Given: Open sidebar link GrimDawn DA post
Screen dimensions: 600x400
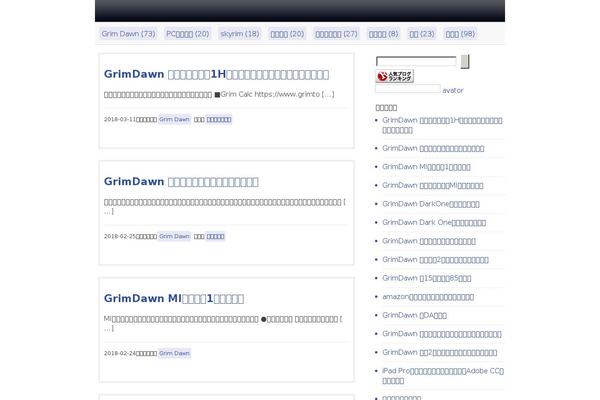Looking at the screenshot, I should [414, 315].
